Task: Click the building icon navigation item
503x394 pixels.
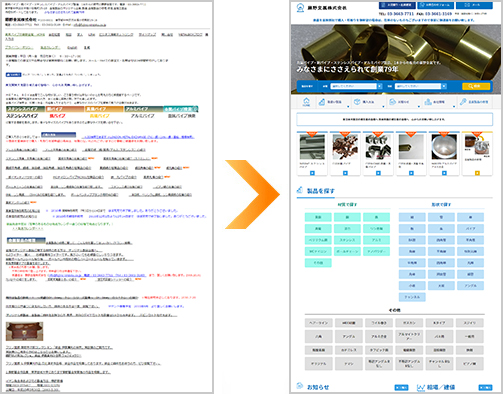Action: pyautogui.click(x=435, y=102)
